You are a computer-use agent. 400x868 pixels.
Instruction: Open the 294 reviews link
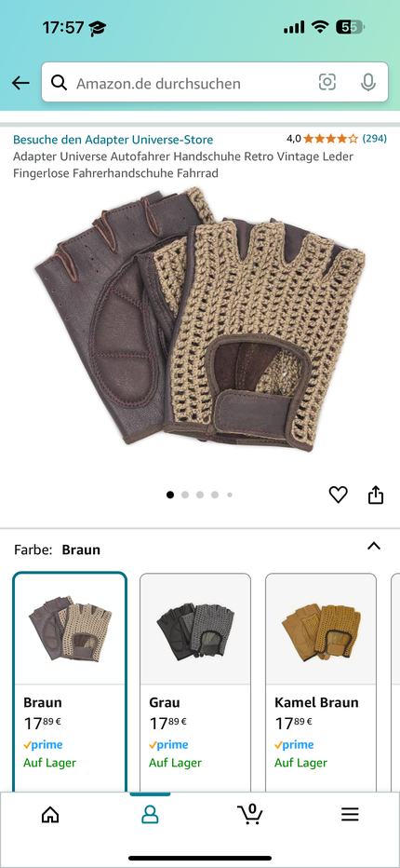coord(375,139)
